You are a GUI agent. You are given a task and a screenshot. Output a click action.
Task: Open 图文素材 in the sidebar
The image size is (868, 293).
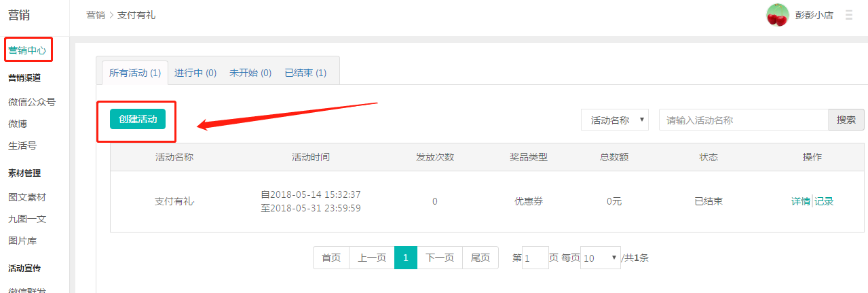pyautogui.click(x=27, y=197)
